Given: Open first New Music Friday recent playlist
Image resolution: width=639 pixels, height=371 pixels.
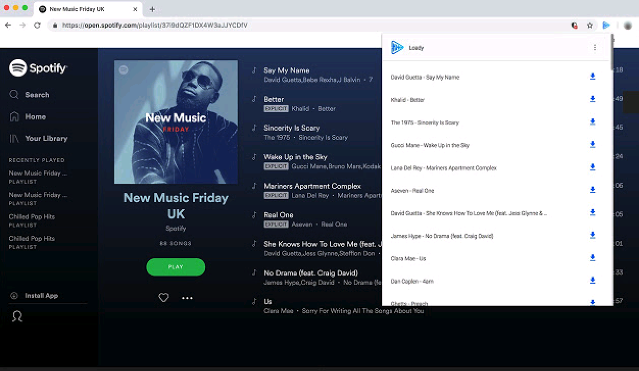Looking at the screenshot, I should pyautogui.click(x=38, y=173).
